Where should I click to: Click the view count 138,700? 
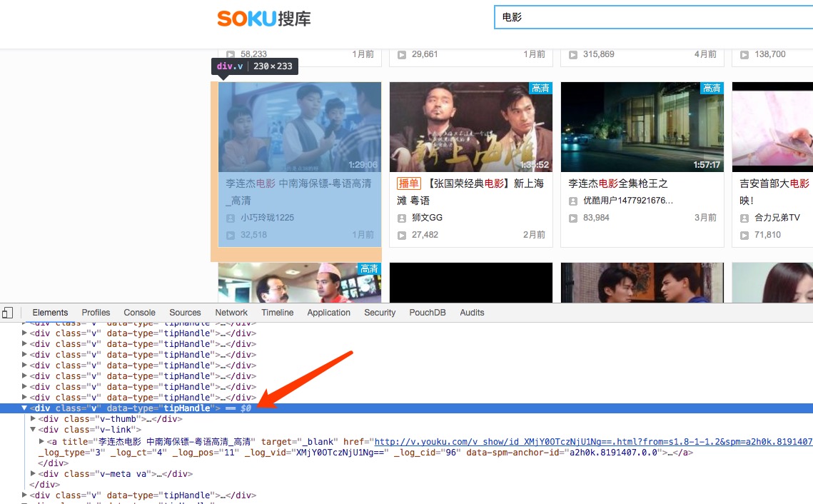pyautogui.click(x=770, y=54)
